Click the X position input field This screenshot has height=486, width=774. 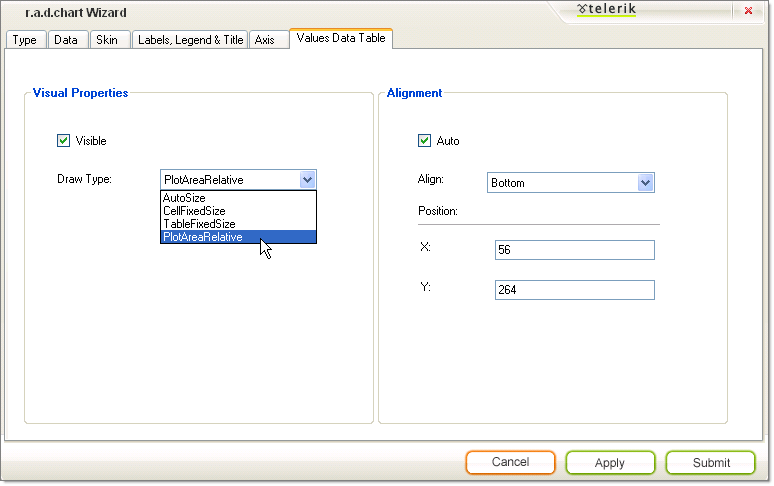coord(575,250)
